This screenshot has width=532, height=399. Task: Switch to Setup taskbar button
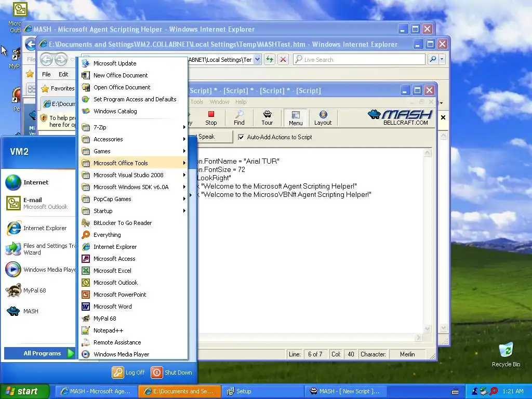point(263,391)
